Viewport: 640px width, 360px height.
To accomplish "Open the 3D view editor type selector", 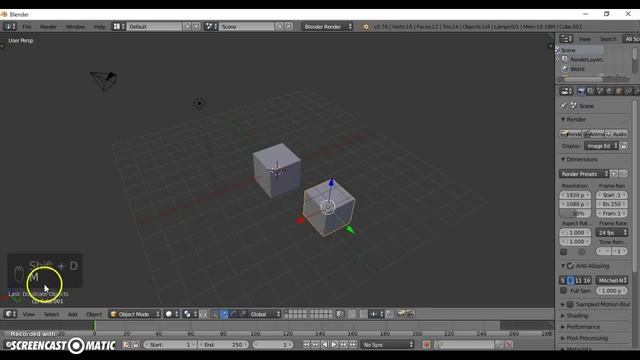I will click(10, 314).
